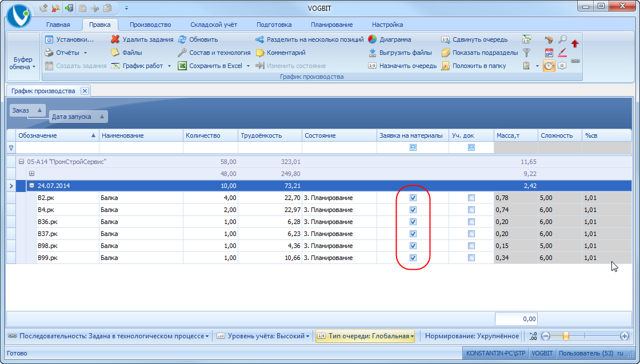The image size is (640, 364).
Task: Open Сохранить в Excel dropdown arrow
Action: [x=248, y=66]
